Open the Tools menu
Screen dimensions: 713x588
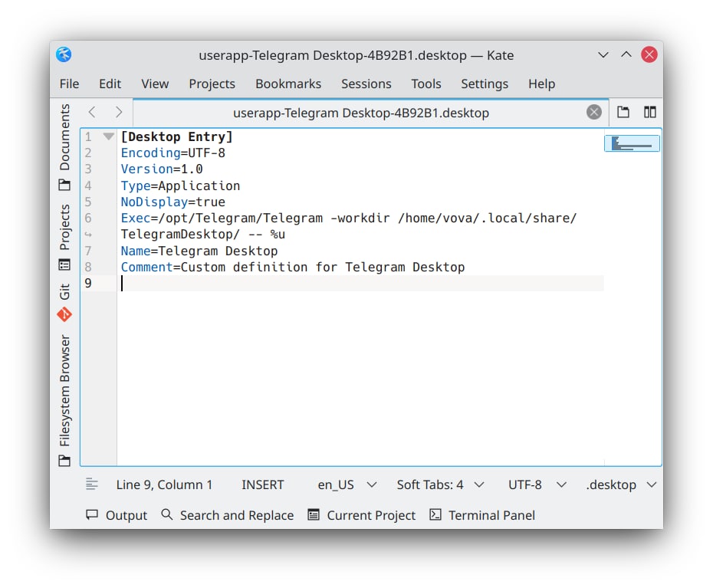click(426, 84)
